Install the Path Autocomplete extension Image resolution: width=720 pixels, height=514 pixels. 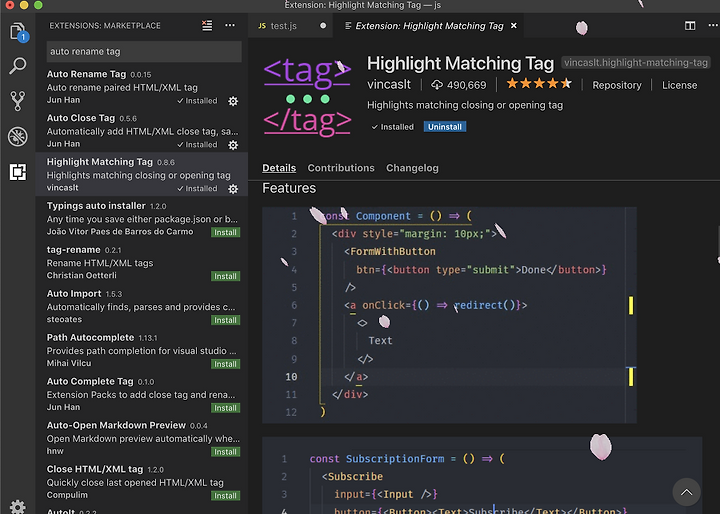(225, 364)
